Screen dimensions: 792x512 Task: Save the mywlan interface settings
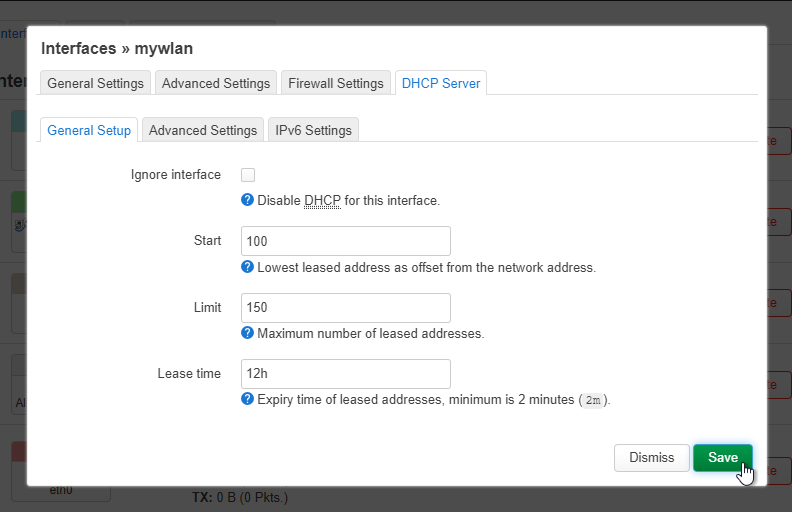click(x=723, y=457)
